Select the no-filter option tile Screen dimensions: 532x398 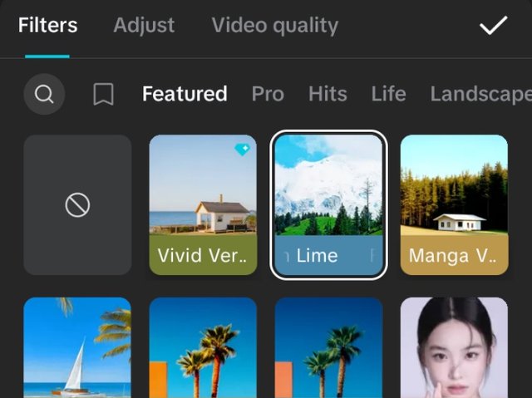tap(77, 204)
